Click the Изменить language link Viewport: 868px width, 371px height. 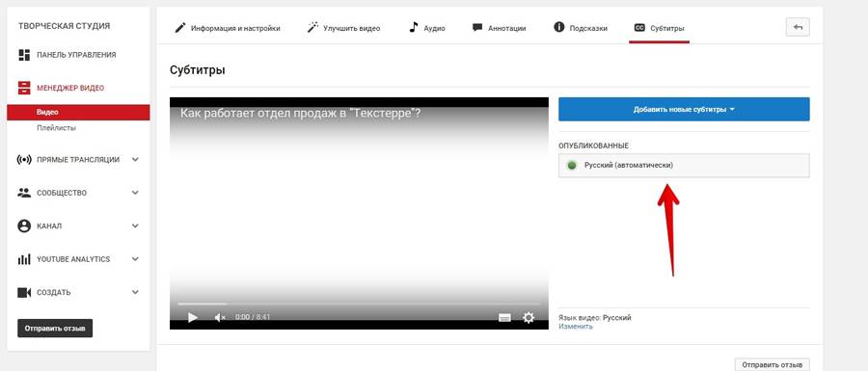[576, 327]
